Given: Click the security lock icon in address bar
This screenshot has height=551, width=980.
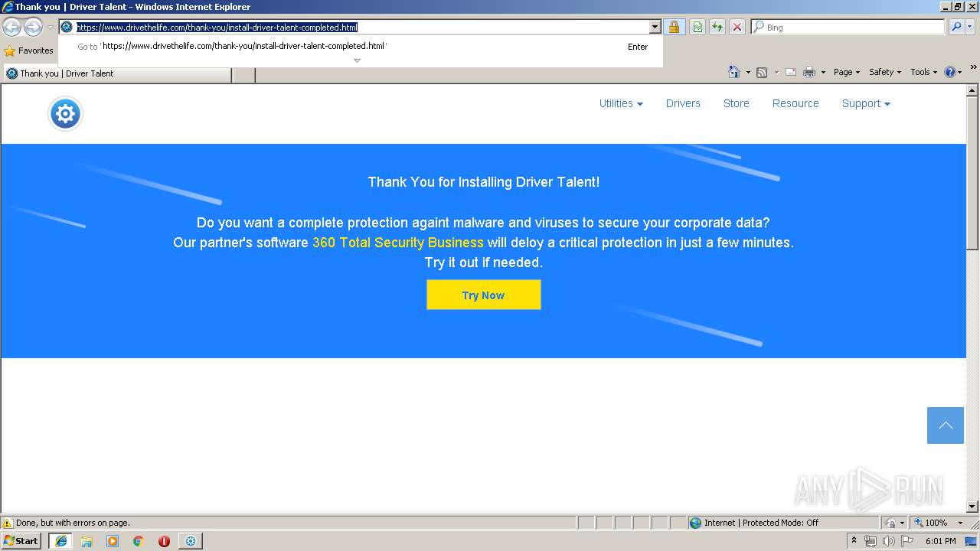Looking at the screenshot, I should (x=674, y=28).
